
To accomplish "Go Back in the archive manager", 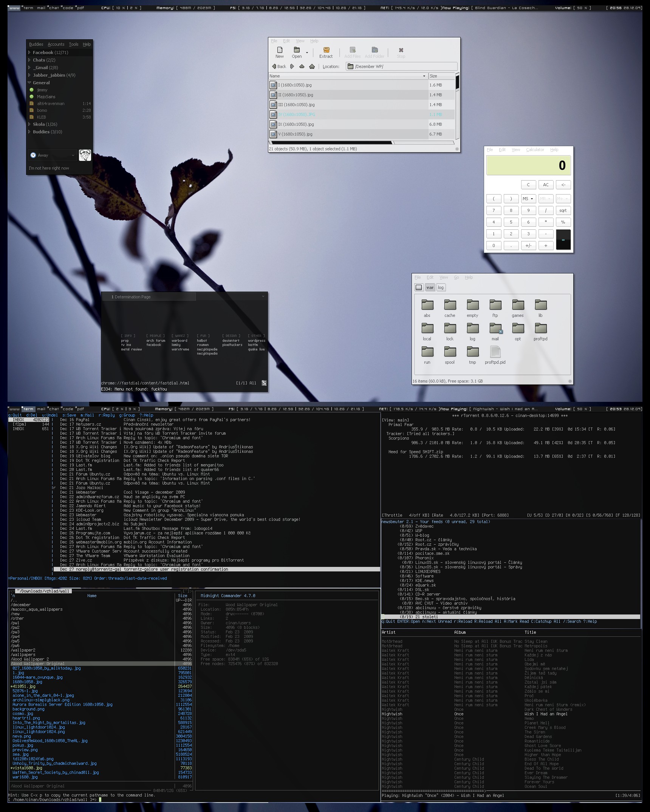I will pyautogui.click(x=279, y=66).
